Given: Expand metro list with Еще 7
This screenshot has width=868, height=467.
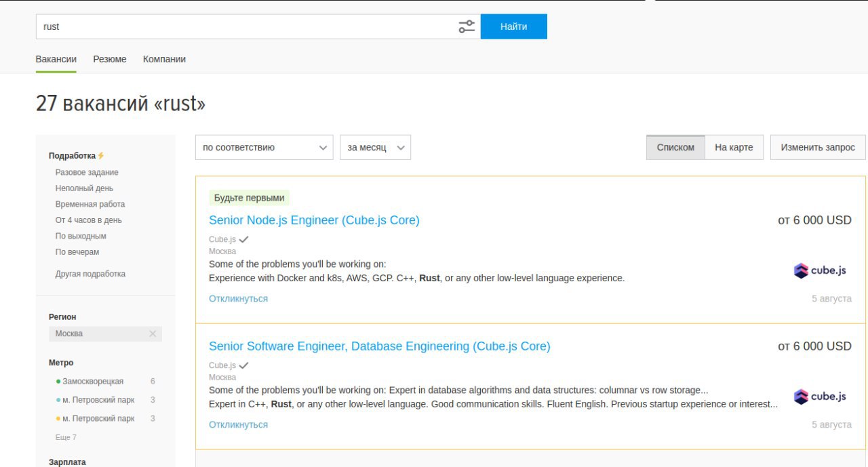Looking at the screenshot, I should (x=66, y=437).
